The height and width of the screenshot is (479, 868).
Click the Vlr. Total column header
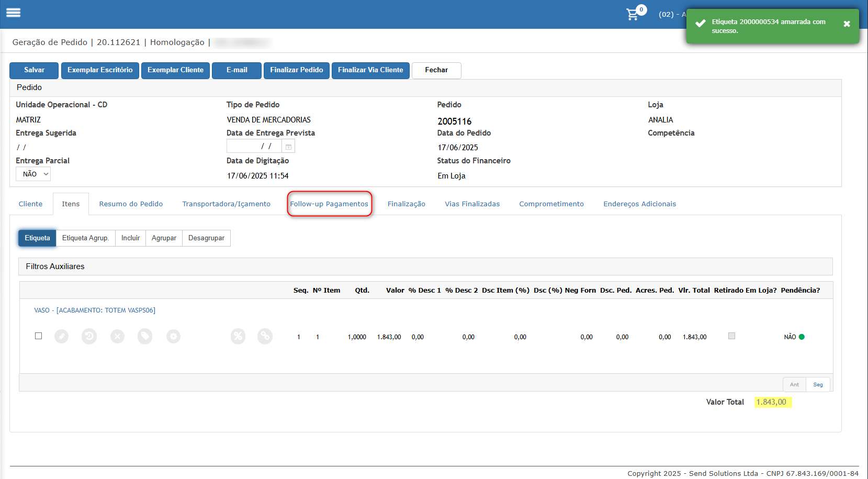[x=694, y=290]
